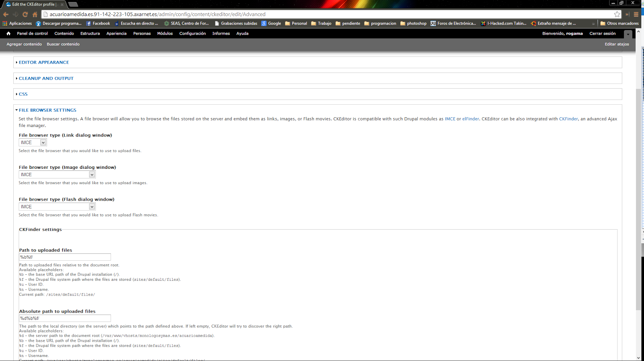This screenshot has width=644, height=361.
Task: Open Link dialog window file browser dropdown
Action: (x=33, y=143)
